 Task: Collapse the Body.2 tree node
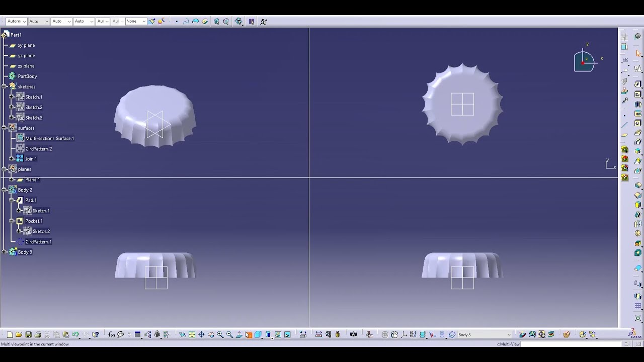[4, 190]
